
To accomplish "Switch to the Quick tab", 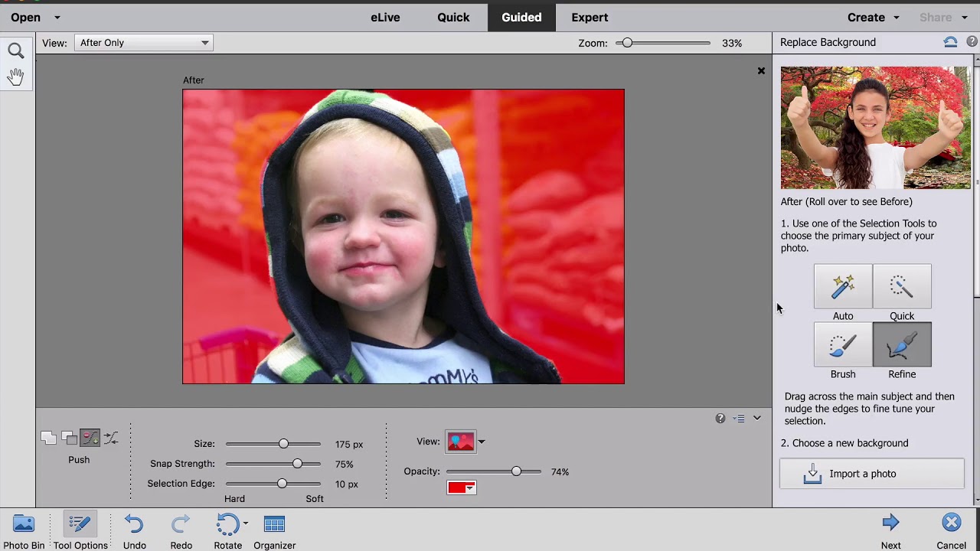I will tap(453, 17).
